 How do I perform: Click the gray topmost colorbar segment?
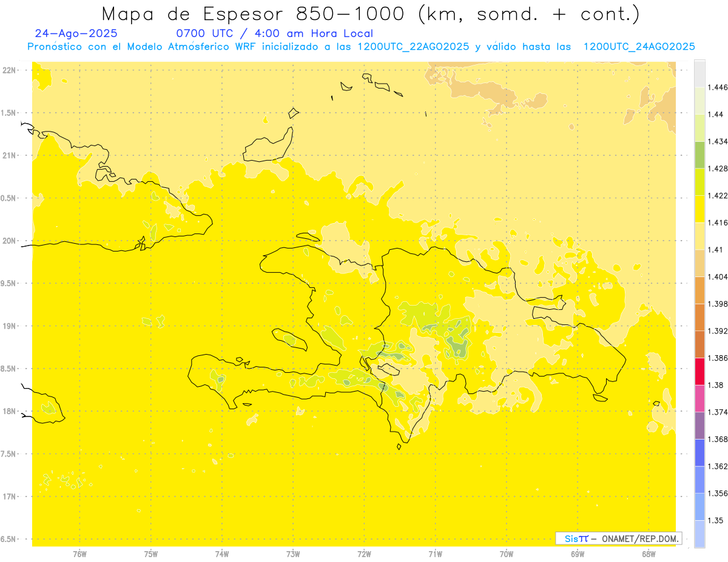pos(699,73)
